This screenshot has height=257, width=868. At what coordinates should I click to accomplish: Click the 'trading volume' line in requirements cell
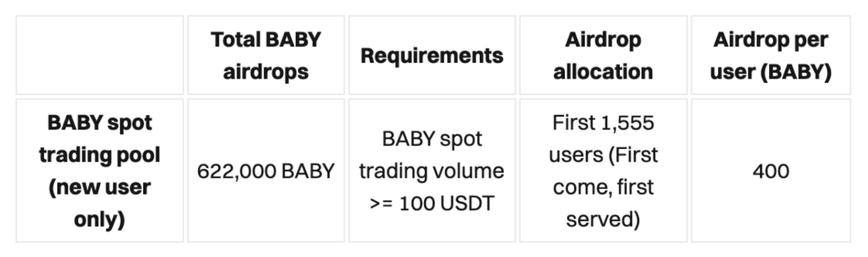tap(432, 171)
